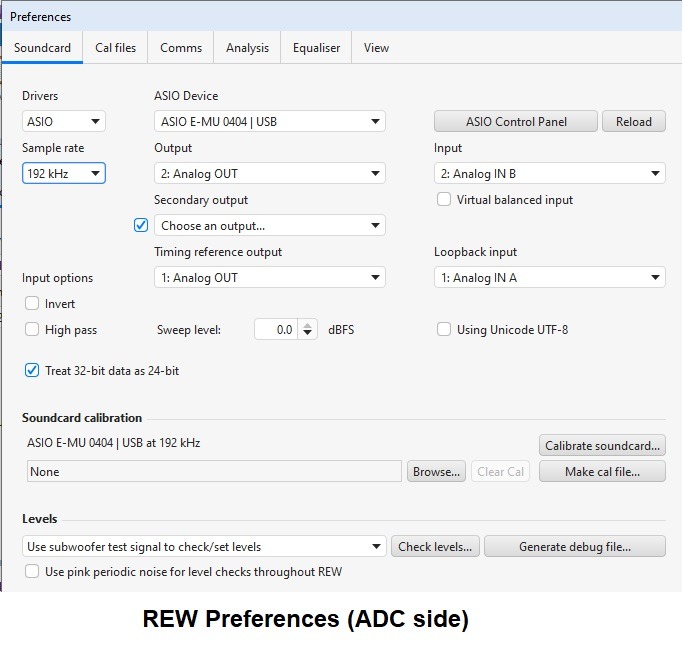This screenshot has height=647, width=683.
Task: Click the Calibrate soundcard button
Action: (602, 445)
